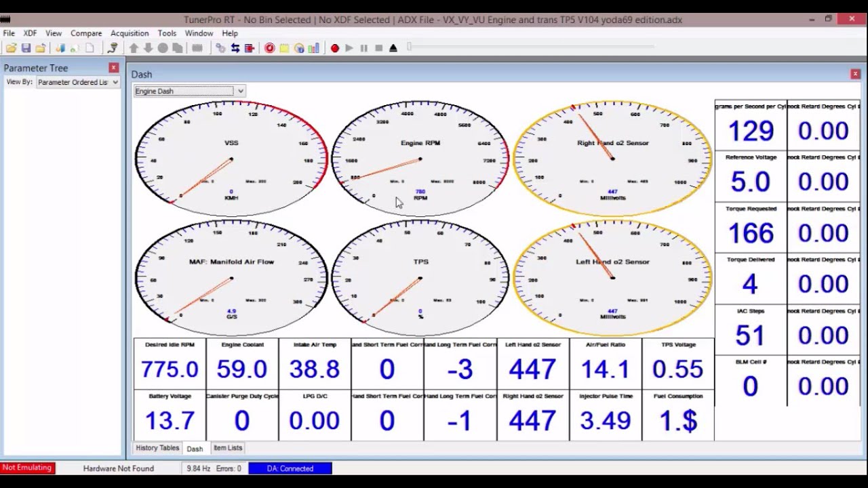This screenshot has width=868, height=488.
Task: Click the blank page toolbar icon
Action: click(90, 48)
